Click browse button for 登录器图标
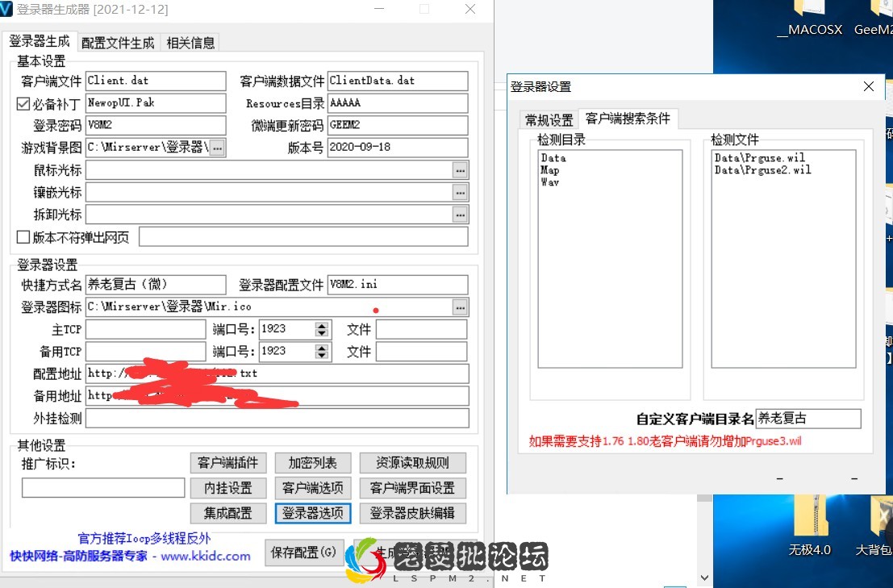The height and width of the screenshot is (588, 893). [460, 307]
